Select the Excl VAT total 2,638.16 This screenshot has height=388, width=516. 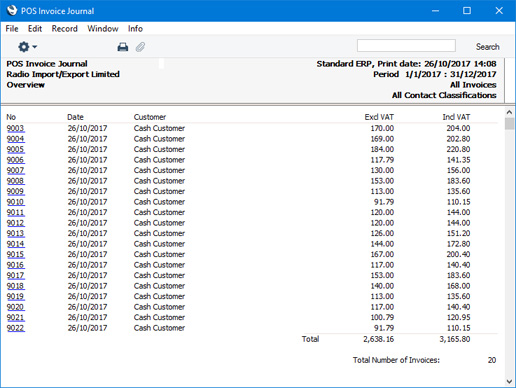(x=378, y=339)
